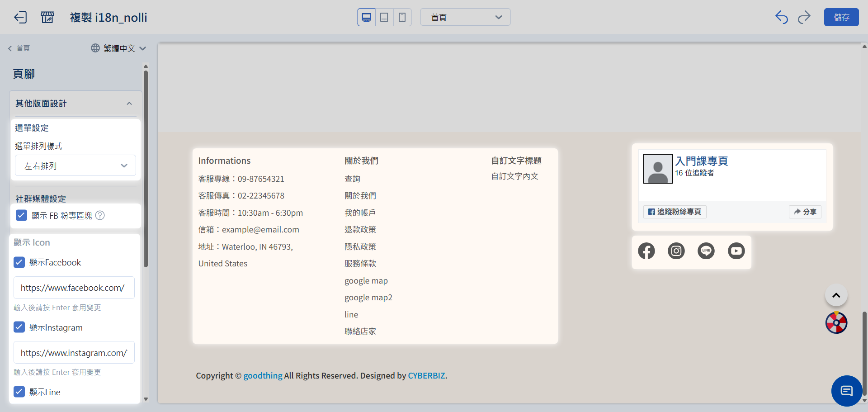The image size is (868, 412).
Task: Click the exit editor icon
Action: 20,17
